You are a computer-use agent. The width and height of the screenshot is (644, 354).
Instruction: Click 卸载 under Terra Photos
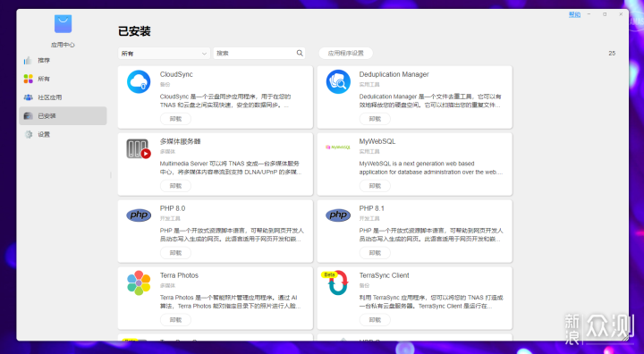pyautogui.click(x=175, y=319)
